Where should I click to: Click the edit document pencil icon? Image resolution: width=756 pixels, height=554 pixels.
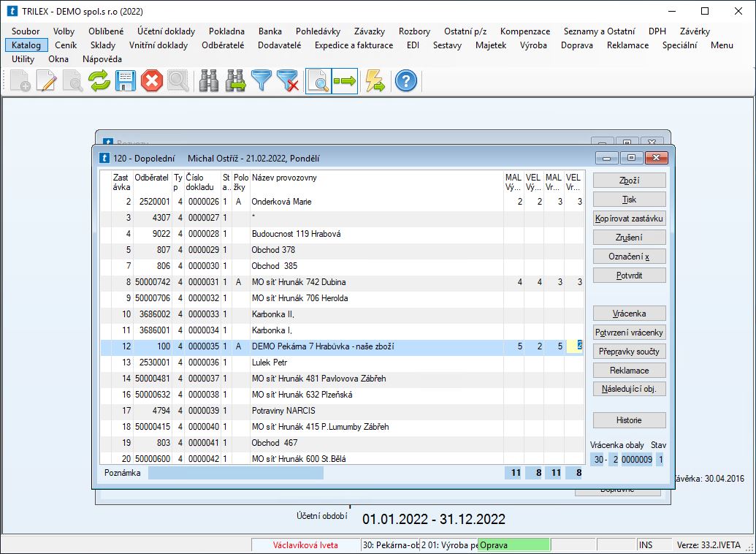pyautogui.click(x=47, y=81)
